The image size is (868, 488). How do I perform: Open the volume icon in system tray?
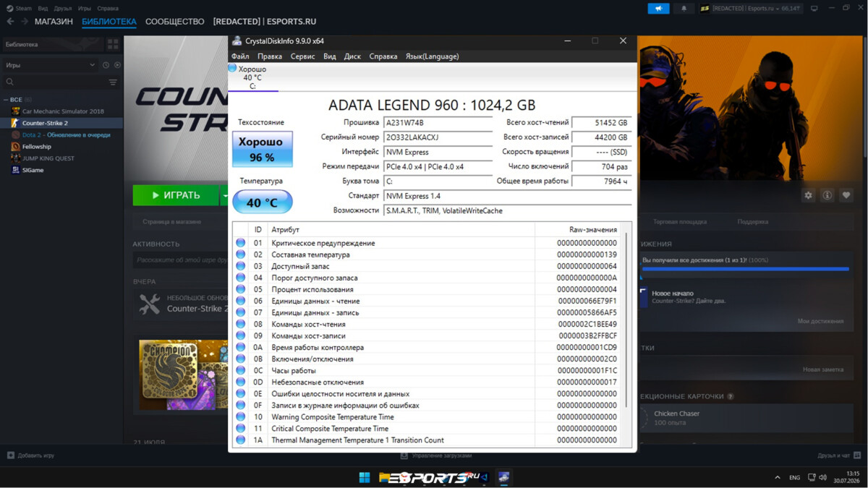point(823,477)
